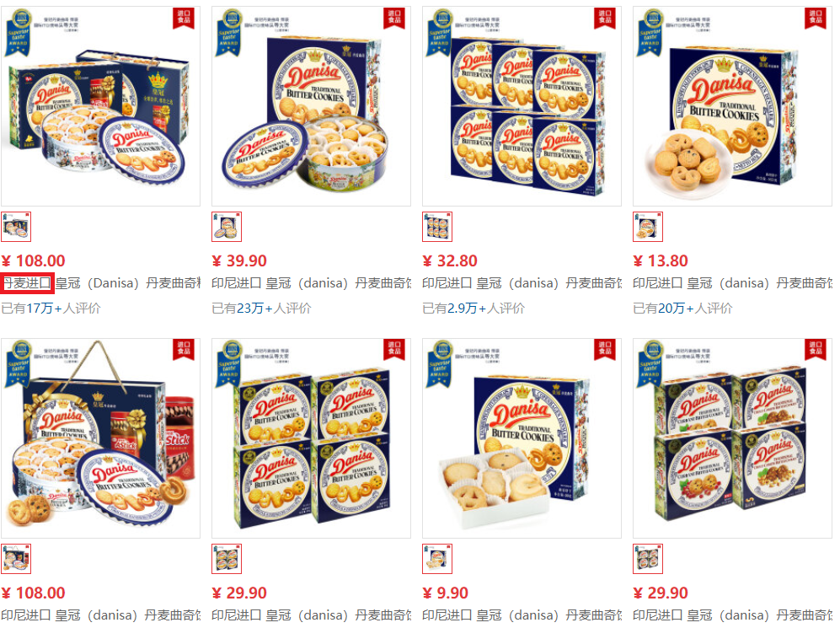Image resolution: width=840 pixels, height=628 pixels.
Task: Click the ¥32.80 six-box Danisa product image
Action: (x=522, y=106)
